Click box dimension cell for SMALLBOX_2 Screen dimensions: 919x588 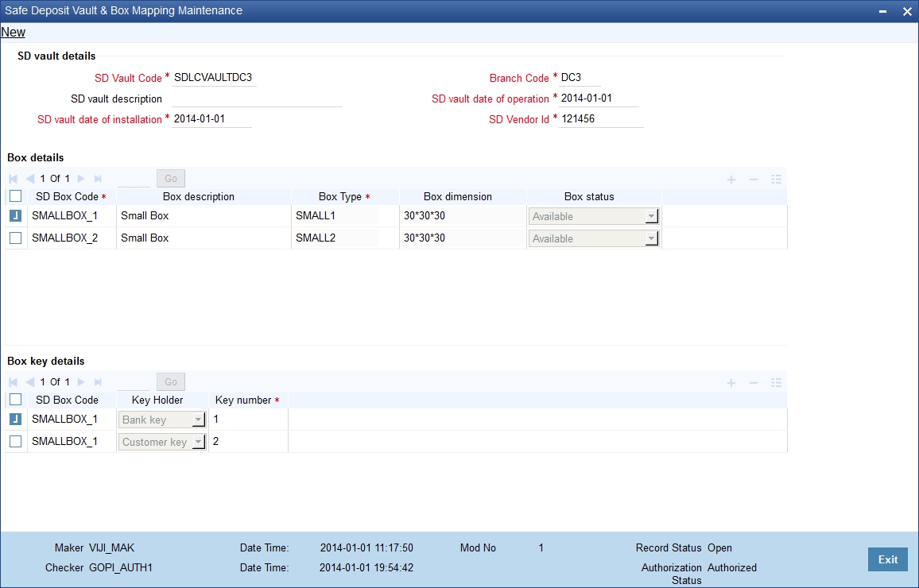click(463, 238)
